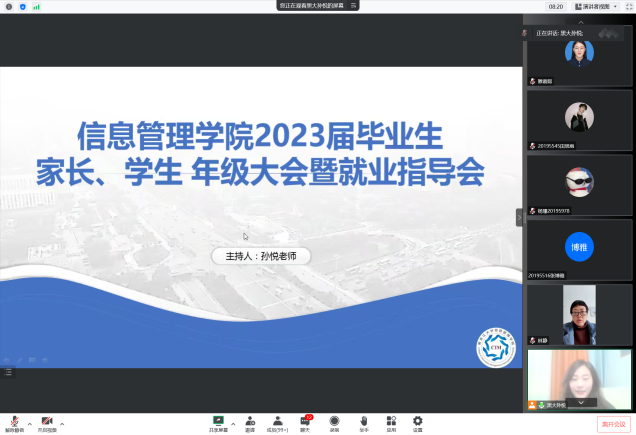Image resolution: width=636 pixels, height=435 pixels.
Task: Select the 博雅 participant video tile
Action: click(579, 249)
